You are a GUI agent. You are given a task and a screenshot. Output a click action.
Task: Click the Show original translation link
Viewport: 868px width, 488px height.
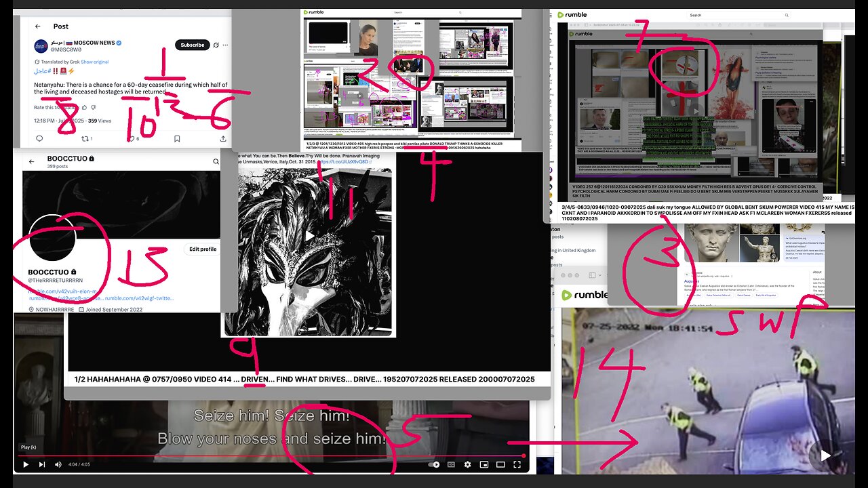coord(95,62)
